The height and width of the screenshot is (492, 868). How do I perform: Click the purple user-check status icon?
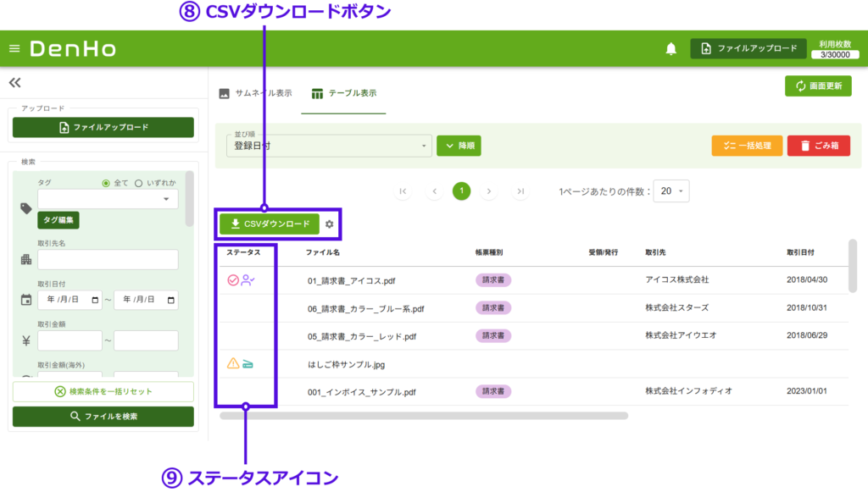point(248,280)
